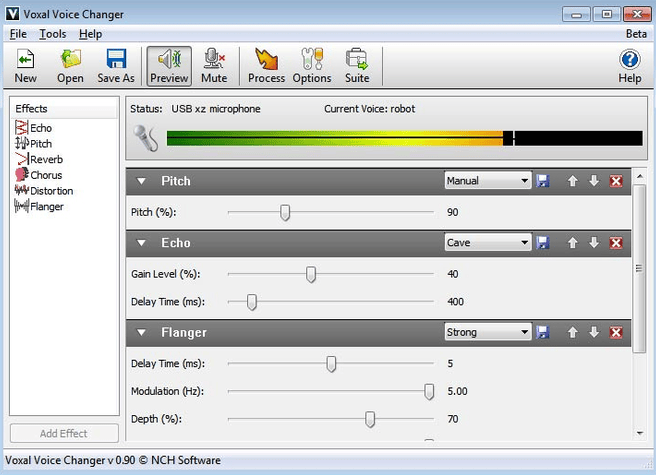Click the effects scrollbar down arrow
Viewport: 656px width, 475px height.
(x=640, y=433)
